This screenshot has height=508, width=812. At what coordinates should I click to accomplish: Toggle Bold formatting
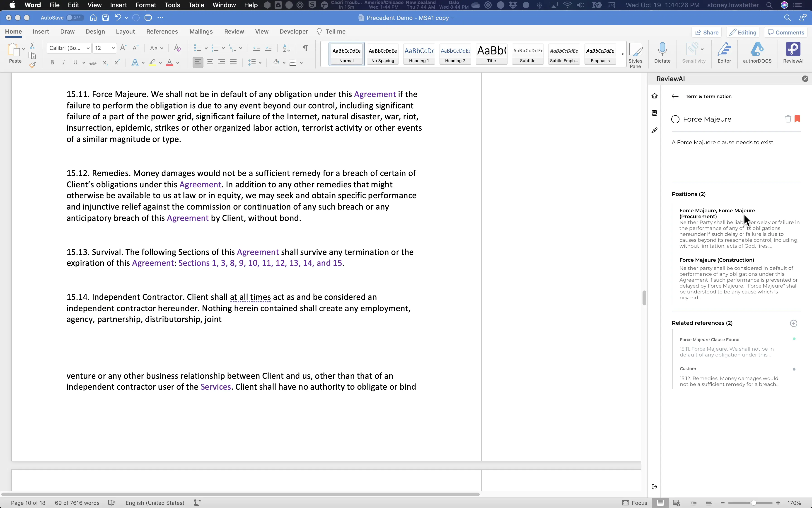(x=52, y=63)
